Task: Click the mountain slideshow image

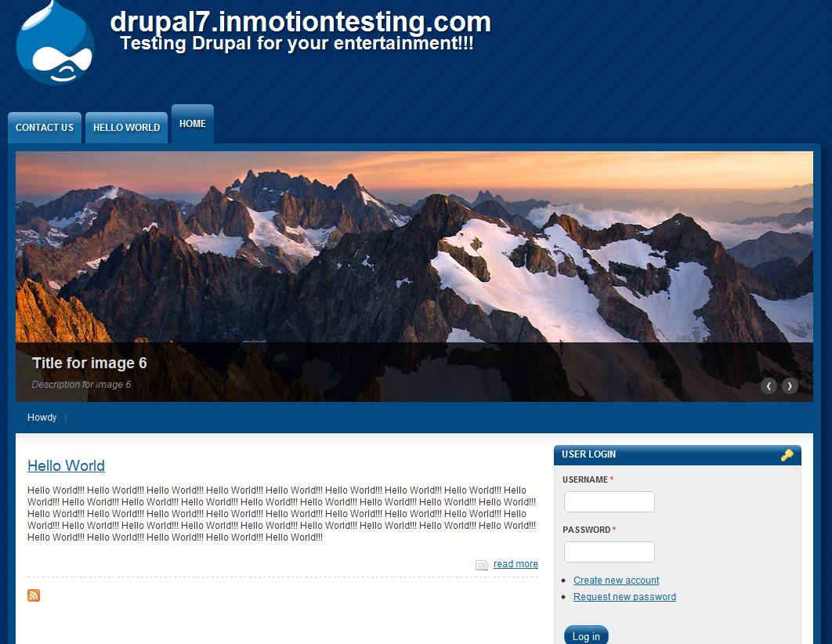Action: tap(414, 247)
